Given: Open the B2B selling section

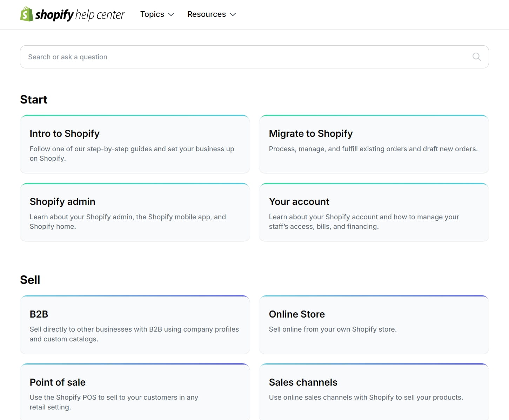Looking at the screenshot, I should click(135, 325).
